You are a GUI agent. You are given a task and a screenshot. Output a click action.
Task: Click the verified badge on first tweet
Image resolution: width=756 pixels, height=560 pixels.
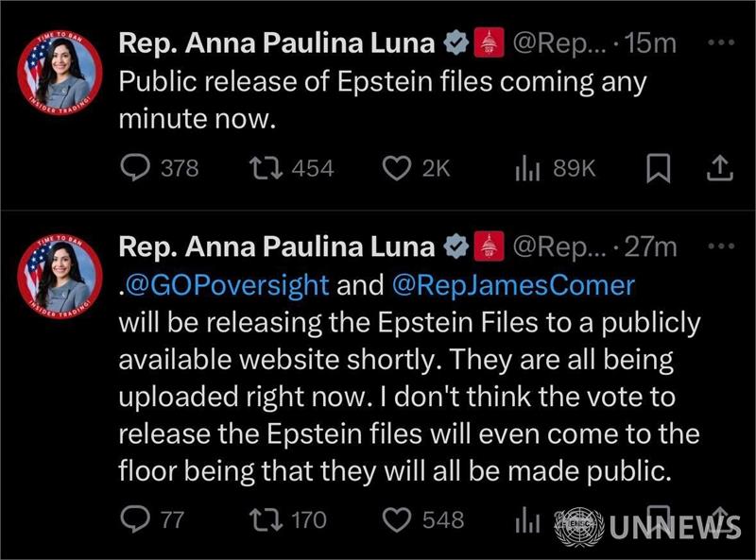click(456, 42)
